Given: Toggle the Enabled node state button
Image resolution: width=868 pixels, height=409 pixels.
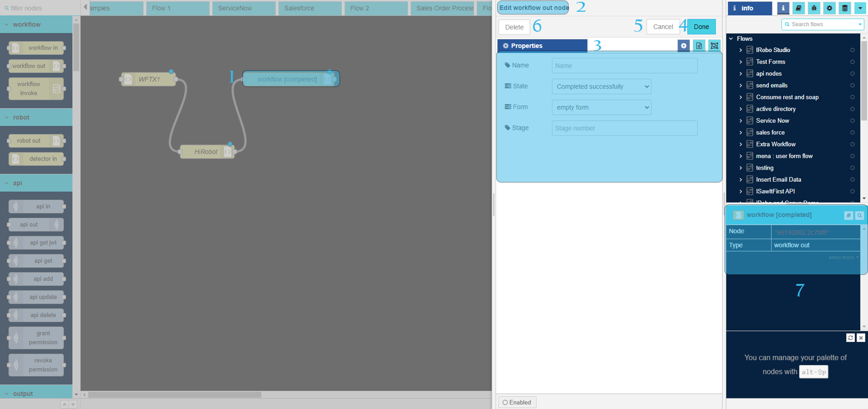Looking at the screenshot, I should [x=517, y=402].
